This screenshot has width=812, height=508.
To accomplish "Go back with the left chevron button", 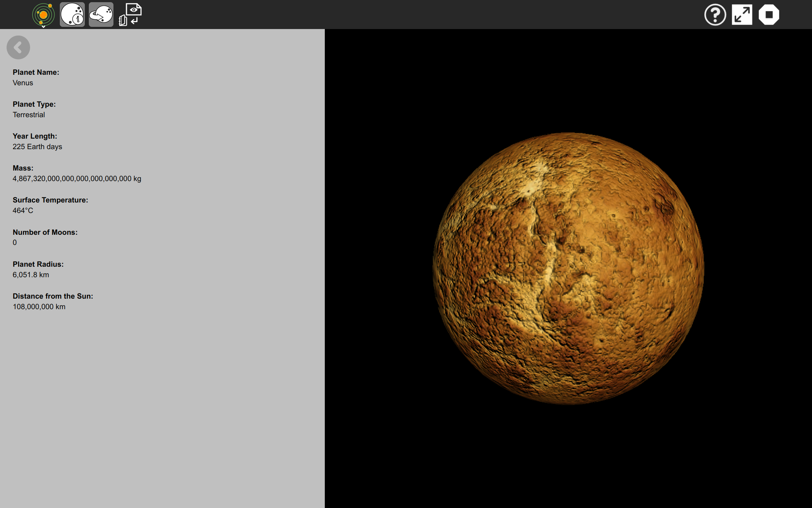I will 18,48.
